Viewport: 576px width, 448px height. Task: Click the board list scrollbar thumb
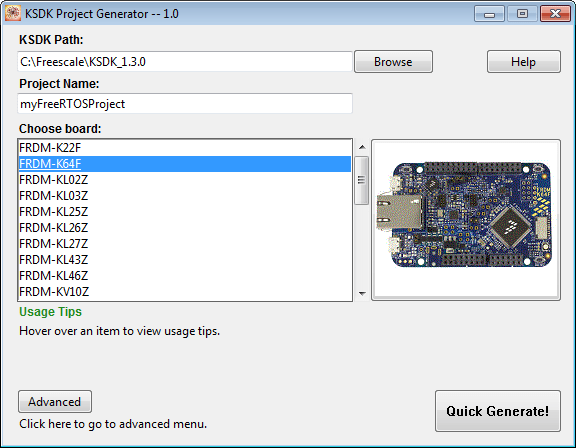(362, 180)
